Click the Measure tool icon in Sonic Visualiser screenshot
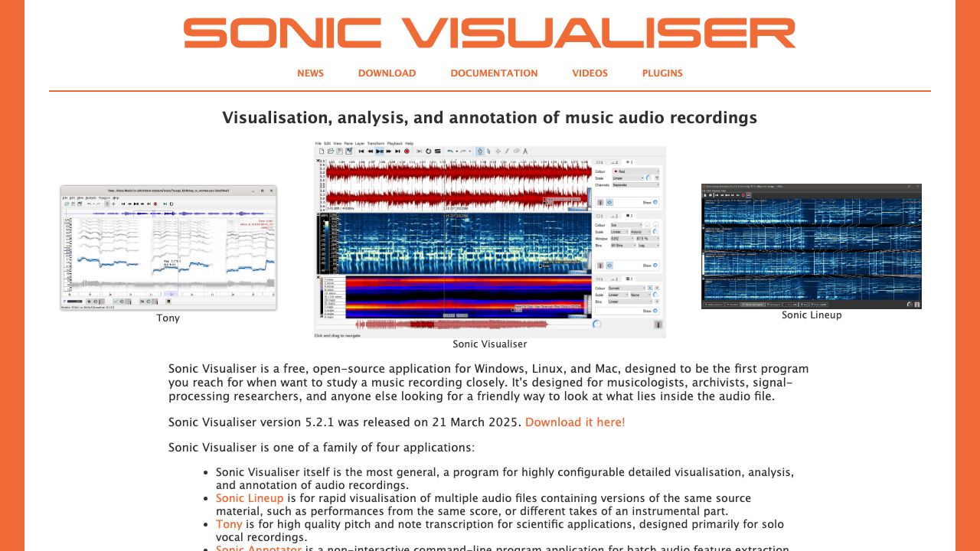Screen dimensions: 980x551 525,152
